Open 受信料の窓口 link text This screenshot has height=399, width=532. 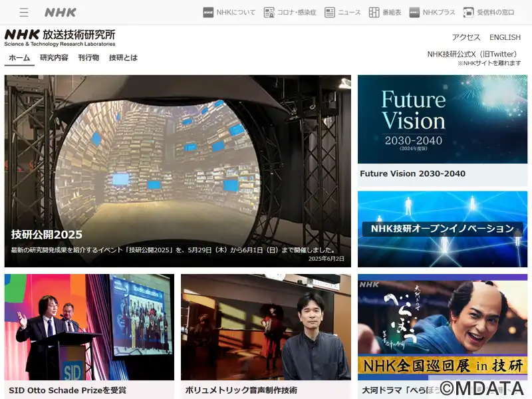[x=495, y=13]
